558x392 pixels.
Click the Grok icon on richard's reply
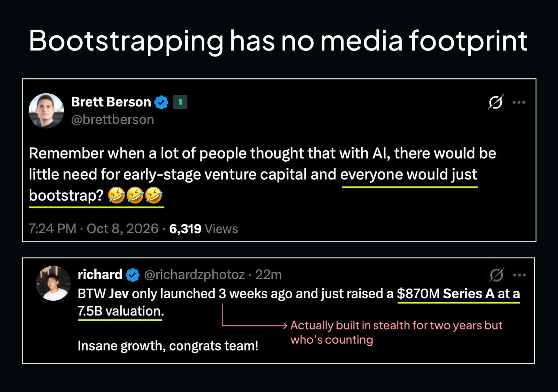pyautogui.click(x=496, y=275)
